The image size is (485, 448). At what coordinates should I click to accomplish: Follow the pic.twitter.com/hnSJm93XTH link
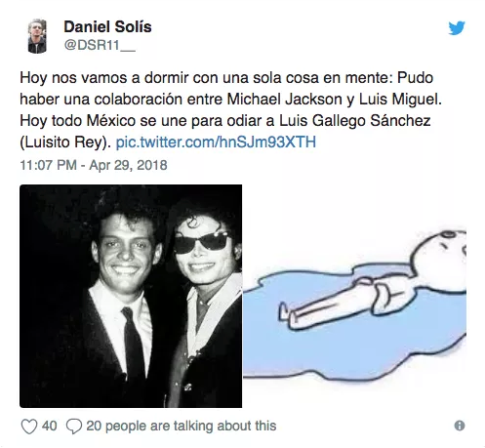click(216, 143)
